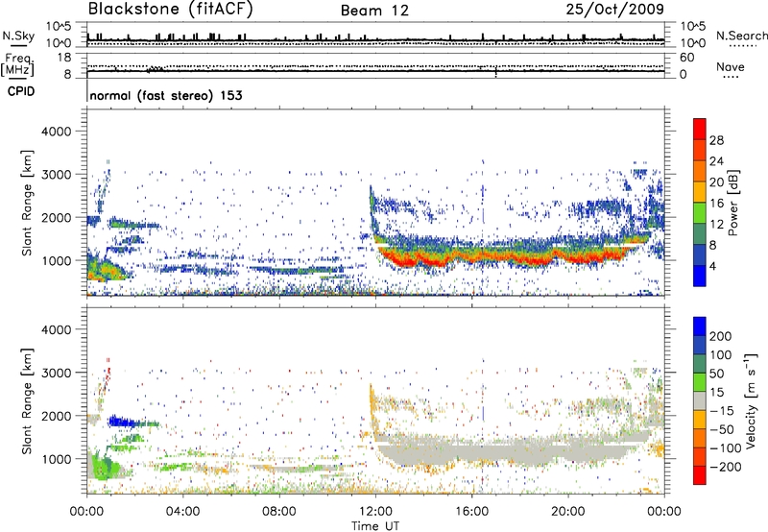Pick the bright blue bottom segment of the power color bar
The image size is (768, 532).
pyautogui.click(x=700, y=276)
